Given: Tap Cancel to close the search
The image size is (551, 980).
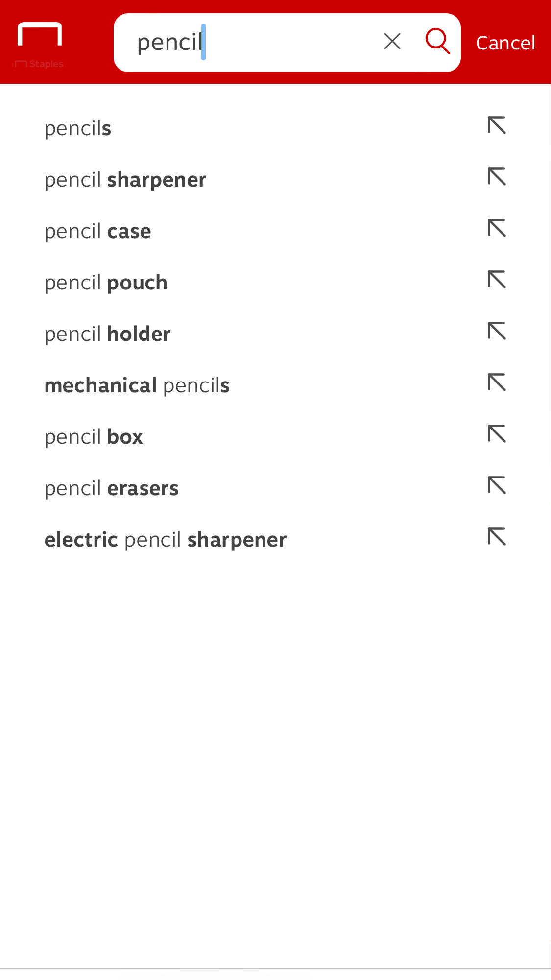Looking at the screenshot, I should (505, 43).
